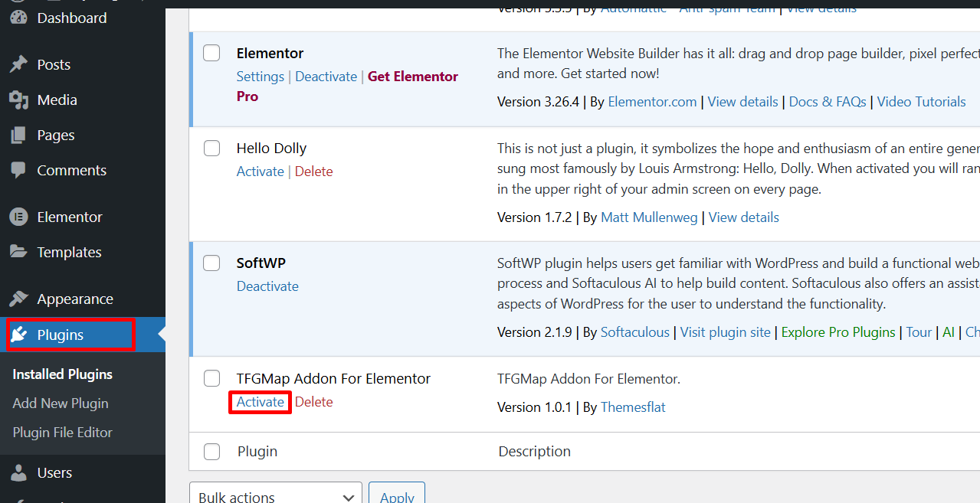Open Docs & FAQs link
Image resolution: width=980 pixels, height=503 pixels.
pos(828,102)
